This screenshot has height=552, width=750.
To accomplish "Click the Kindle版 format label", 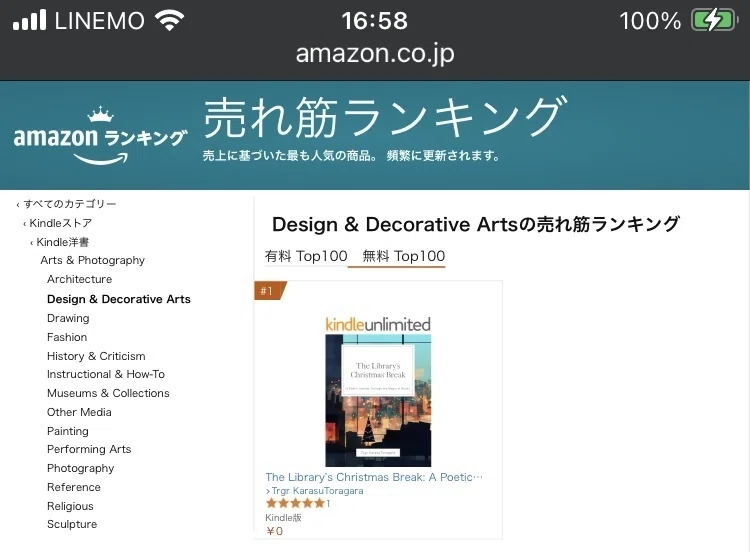I will 283,518.
